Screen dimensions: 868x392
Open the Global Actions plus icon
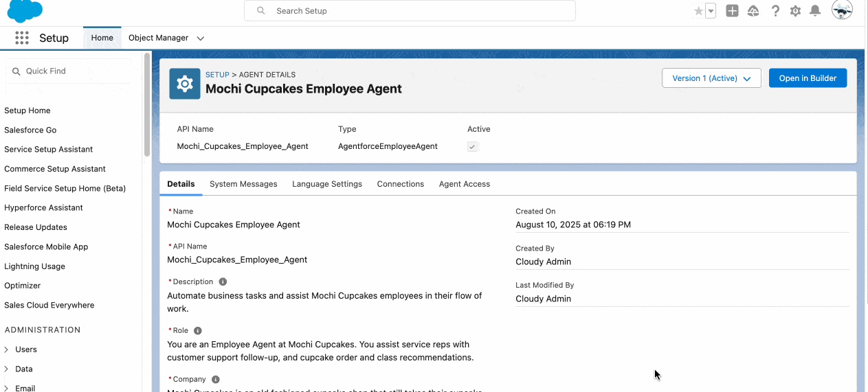732,11
